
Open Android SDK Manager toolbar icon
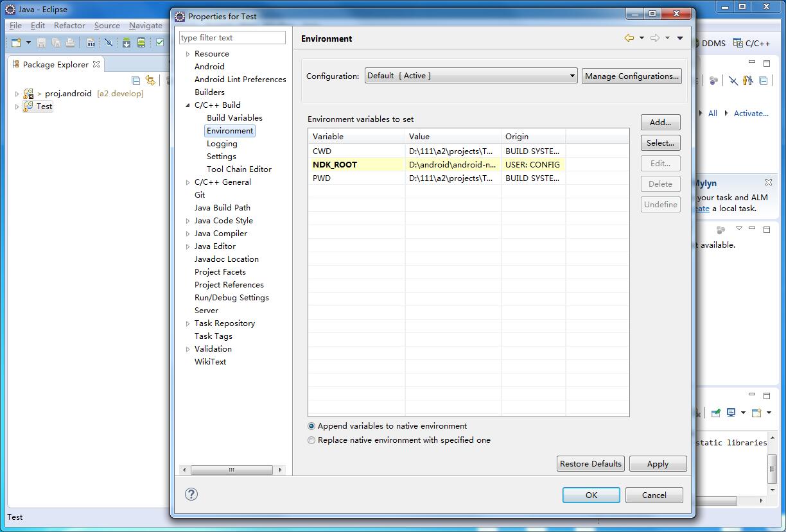pos(127,43)
